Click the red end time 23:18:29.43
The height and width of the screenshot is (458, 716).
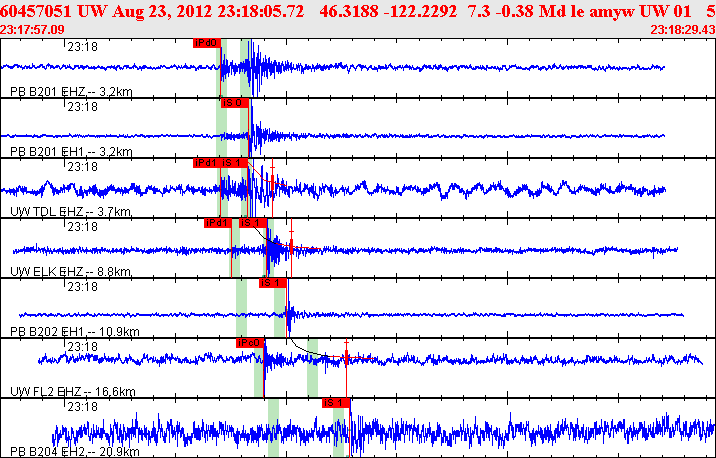[682, 29]
